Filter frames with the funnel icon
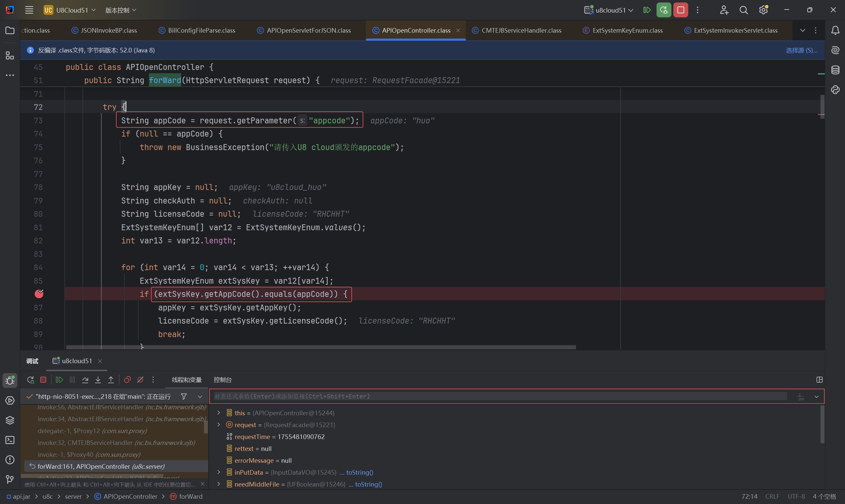This screenshot has width=845, height=504. 184,396
